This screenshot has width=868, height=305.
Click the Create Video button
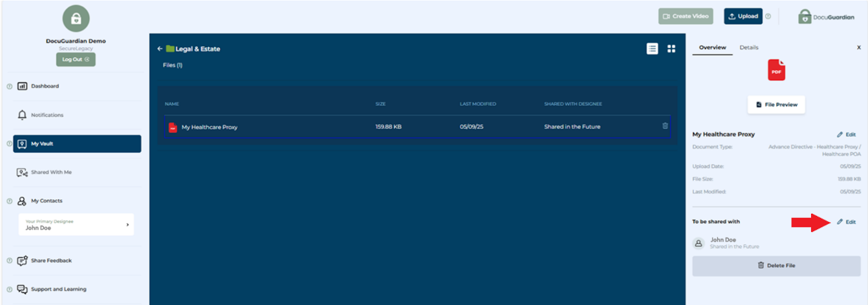(x=686, y=16)
